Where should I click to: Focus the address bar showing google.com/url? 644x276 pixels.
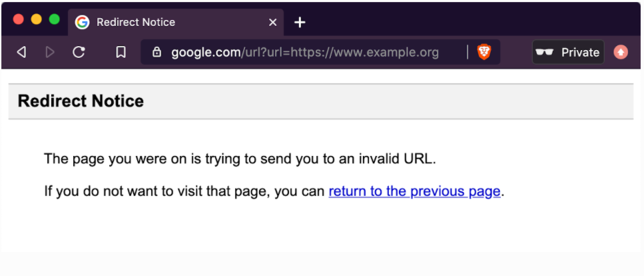tap(305, 52)
